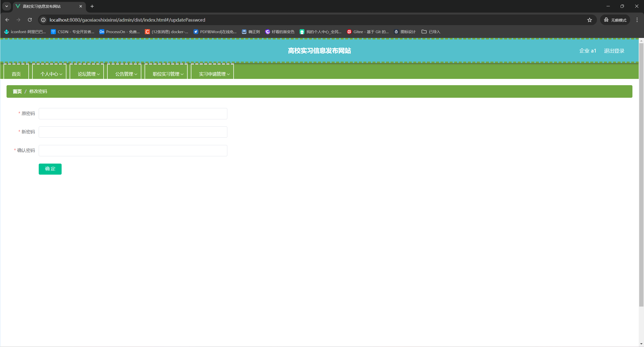Expand the 职位实习管理 dropdown menu

168,74
